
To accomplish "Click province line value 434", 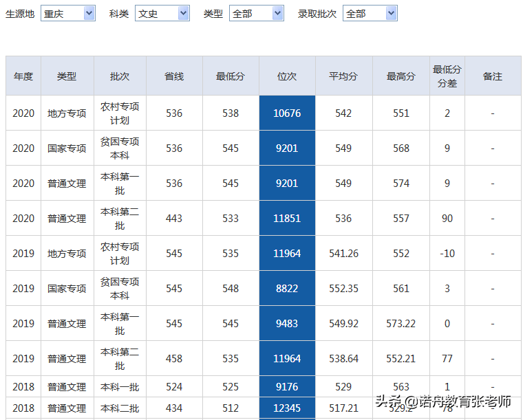I will pos(174,408).
